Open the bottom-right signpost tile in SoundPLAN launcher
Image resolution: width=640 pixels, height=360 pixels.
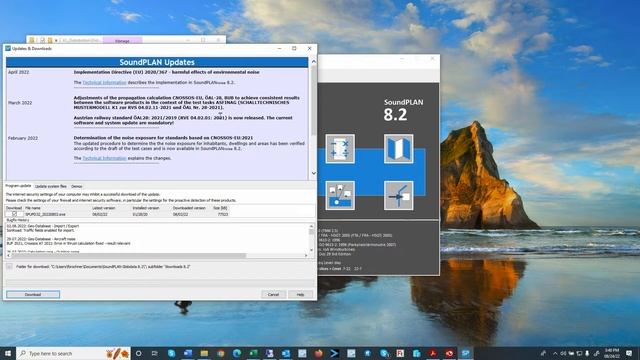click(398, 196)
